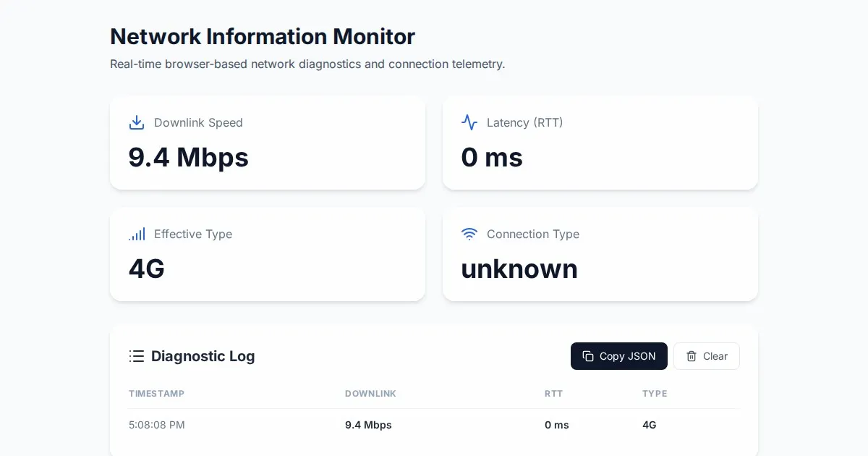Click the 0 ms value in log row

(557, 425)
